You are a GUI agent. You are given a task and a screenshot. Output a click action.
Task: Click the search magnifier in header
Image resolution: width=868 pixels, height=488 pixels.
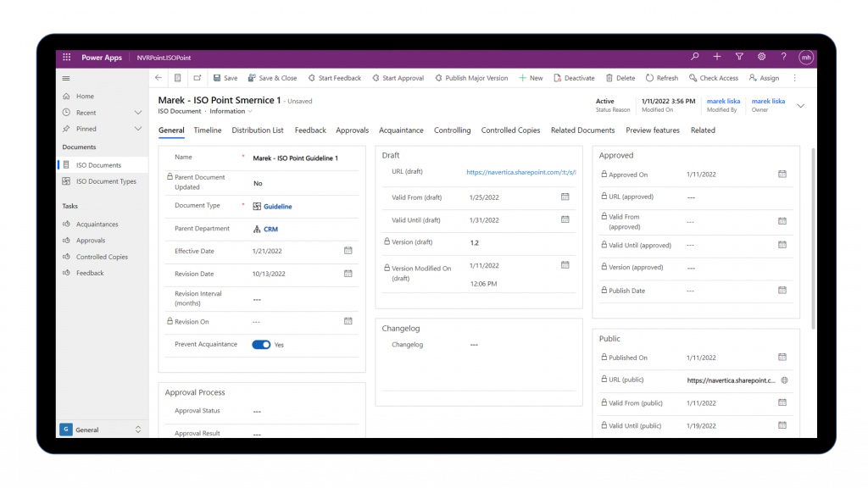[x=695, y=57]
